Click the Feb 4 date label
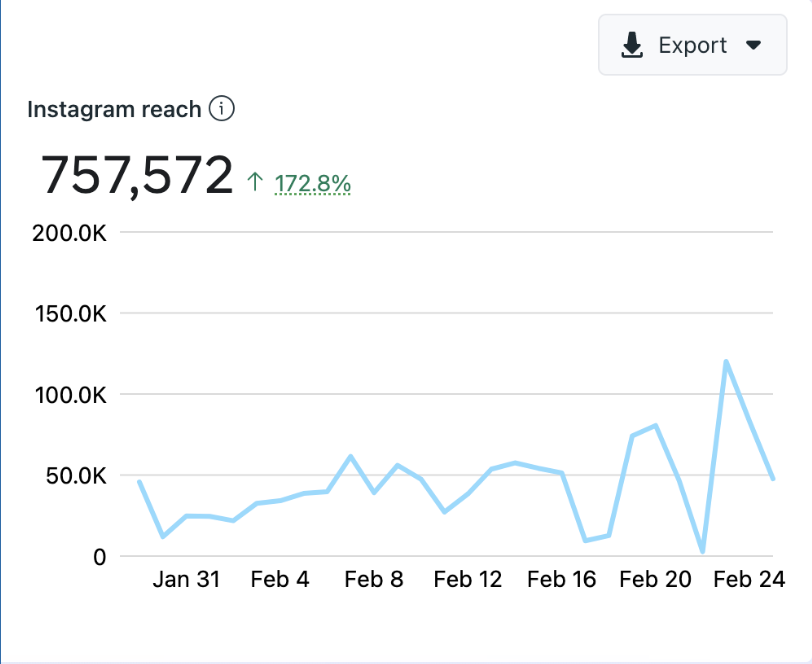The image size is (812, 664). (x=280, y=580)
